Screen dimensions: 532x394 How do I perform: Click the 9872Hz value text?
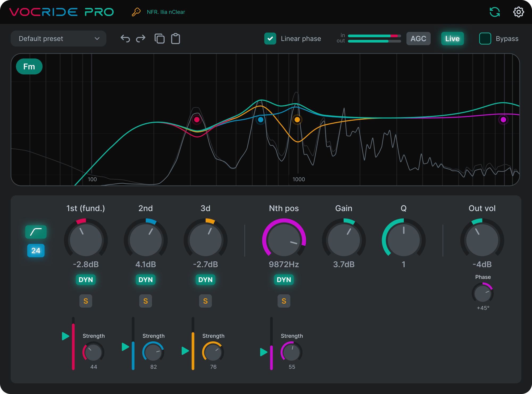pos(284,264)
